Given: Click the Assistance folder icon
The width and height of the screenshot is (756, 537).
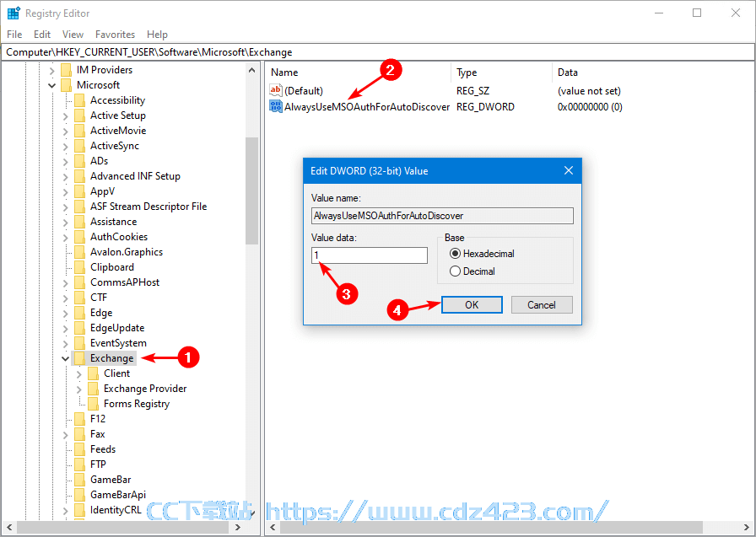Looking at the screenshot, I should [x=80, y=222].
